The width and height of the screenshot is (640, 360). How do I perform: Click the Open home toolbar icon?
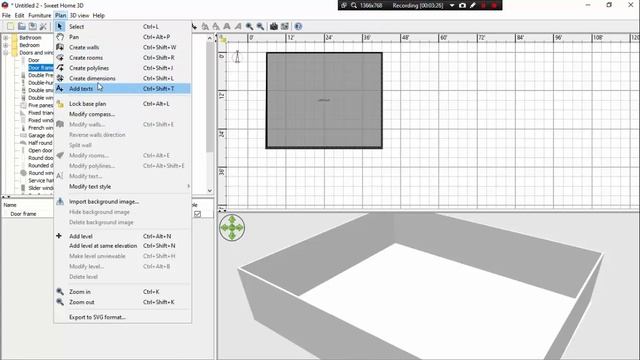coord(22,27)
